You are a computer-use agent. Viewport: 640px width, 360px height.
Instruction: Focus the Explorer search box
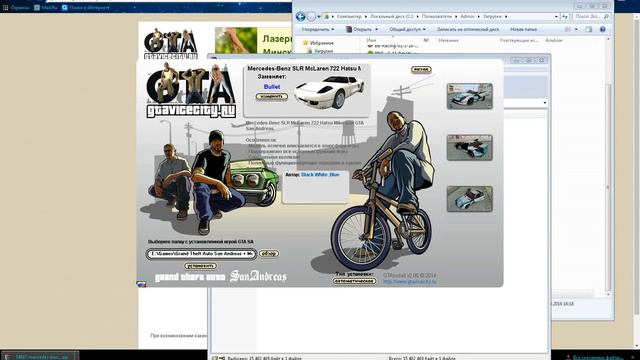[591, 17]
